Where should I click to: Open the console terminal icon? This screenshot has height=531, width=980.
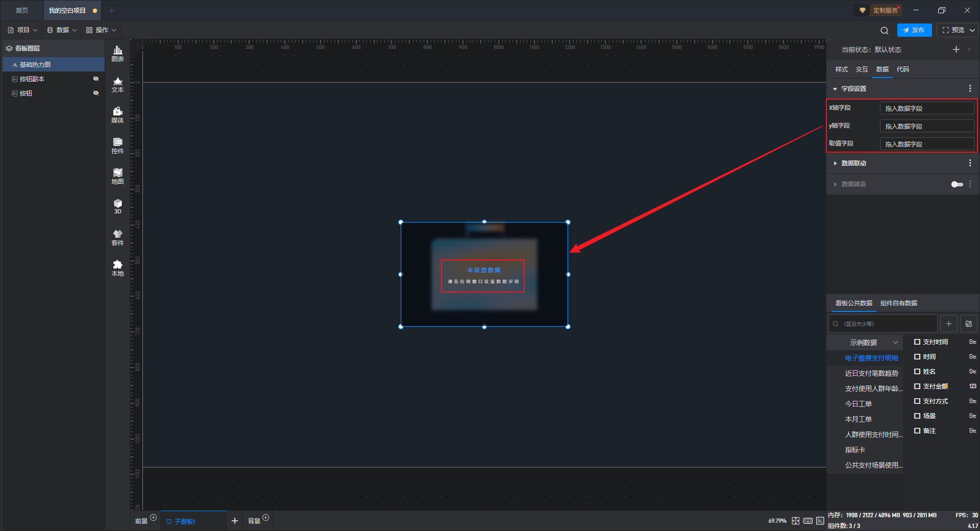pos(820,521)
